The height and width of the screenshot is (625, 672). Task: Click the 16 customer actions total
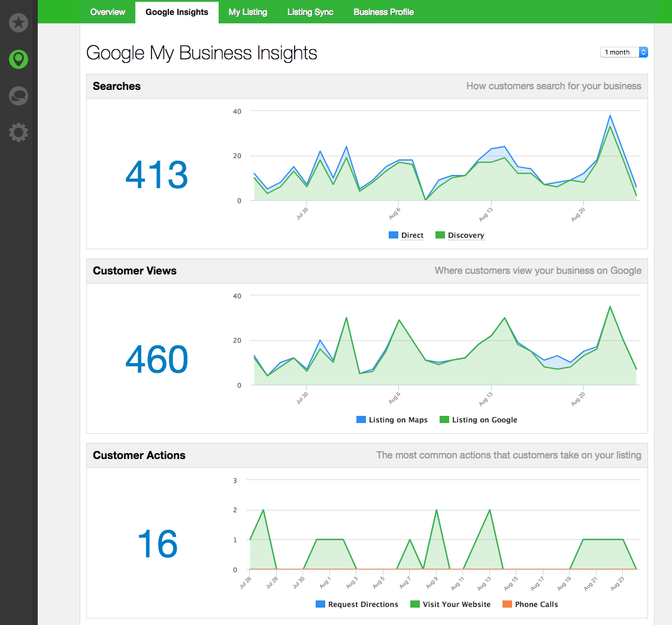(158, 544)
